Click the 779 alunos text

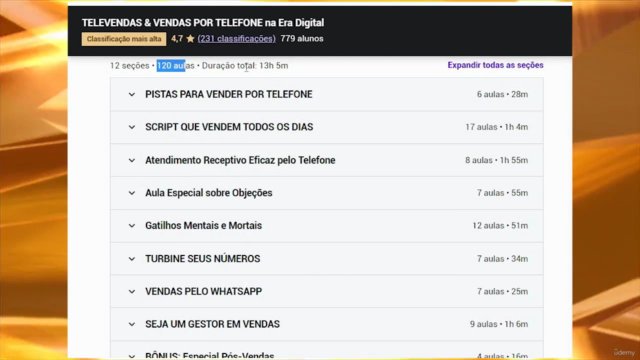point(302,39)
